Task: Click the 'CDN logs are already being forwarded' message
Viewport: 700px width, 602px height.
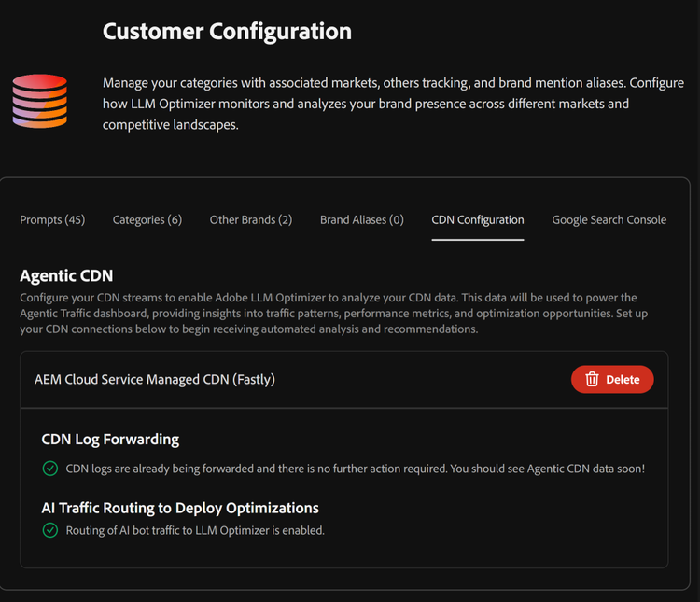Action: coord(356,469)
